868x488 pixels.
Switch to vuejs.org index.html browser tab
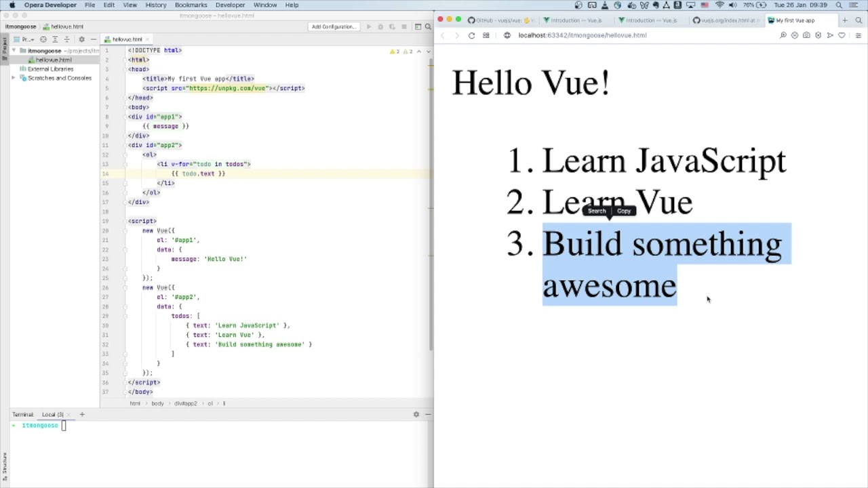pos(726,20)
